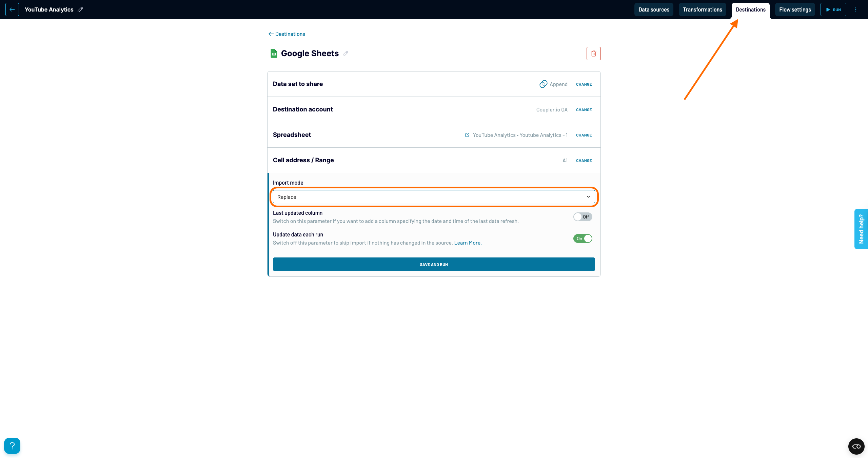This screenshot has height=458, width=868.
Task: Toggle the Update data each run switch
Action: click(583, 238)
